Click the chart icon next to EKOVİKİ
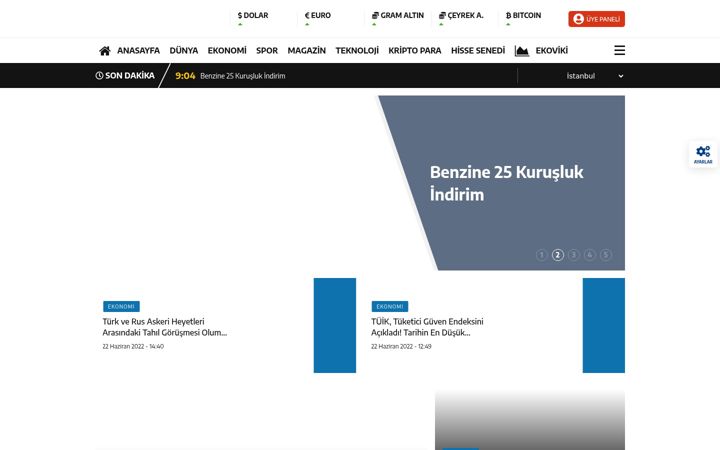The width and height of the screenshot is (720, 450). (x=522, y=51)
